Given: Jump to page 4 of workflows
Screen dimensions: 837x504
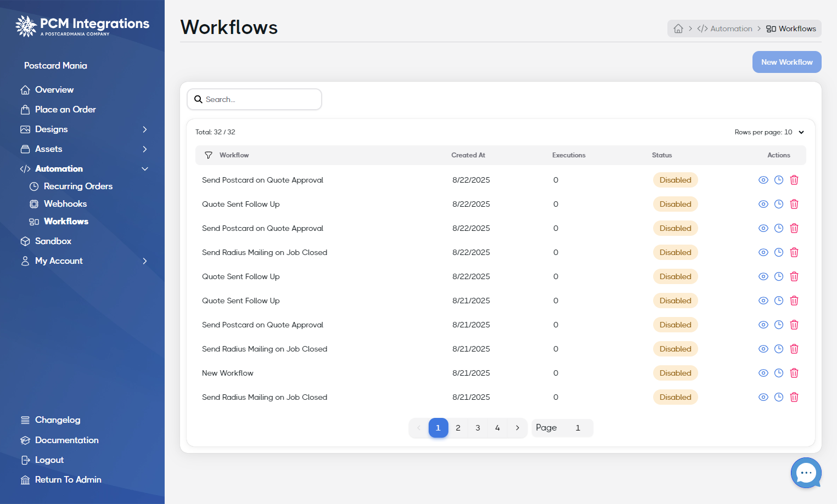Looking at the screenshot, I should point(497,428).
